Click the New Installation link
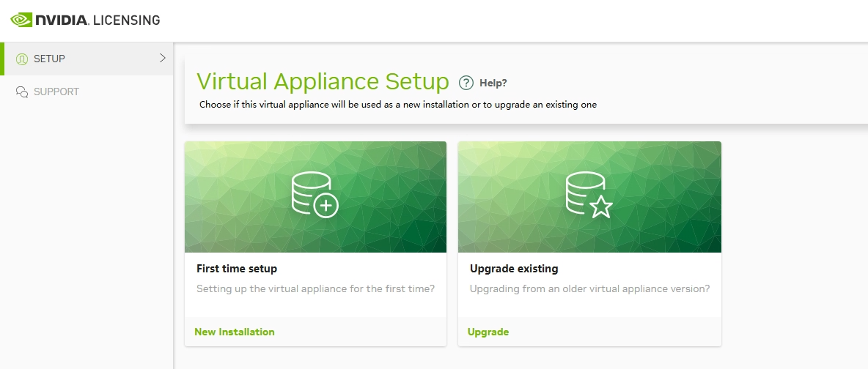868x369 pixels. tap(235, 332)
